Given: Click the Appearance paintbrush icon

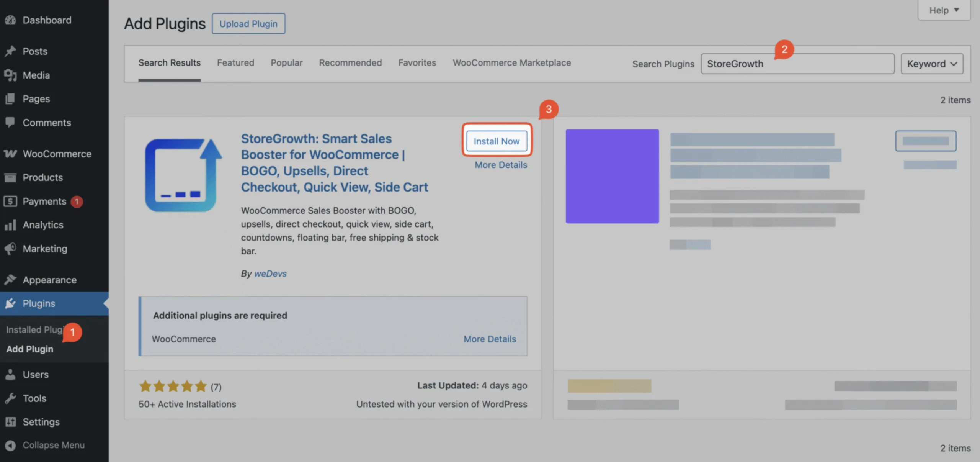Looking at the screenshot, I should pyautogui.click(x=10, y=280).
